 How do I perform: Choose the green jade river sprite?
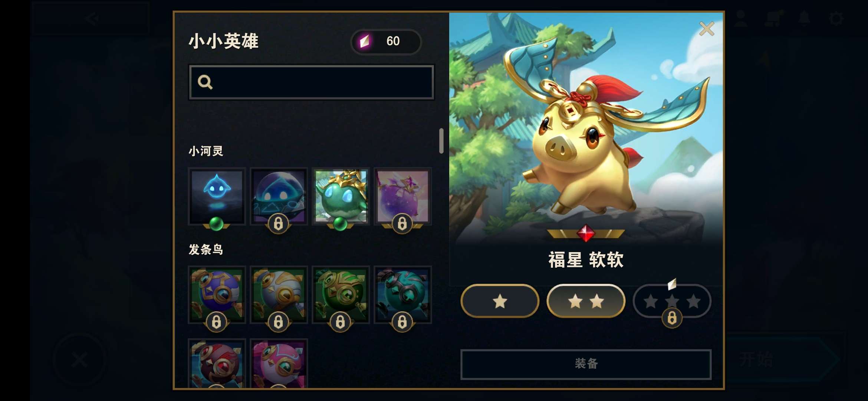pos(341,196)
